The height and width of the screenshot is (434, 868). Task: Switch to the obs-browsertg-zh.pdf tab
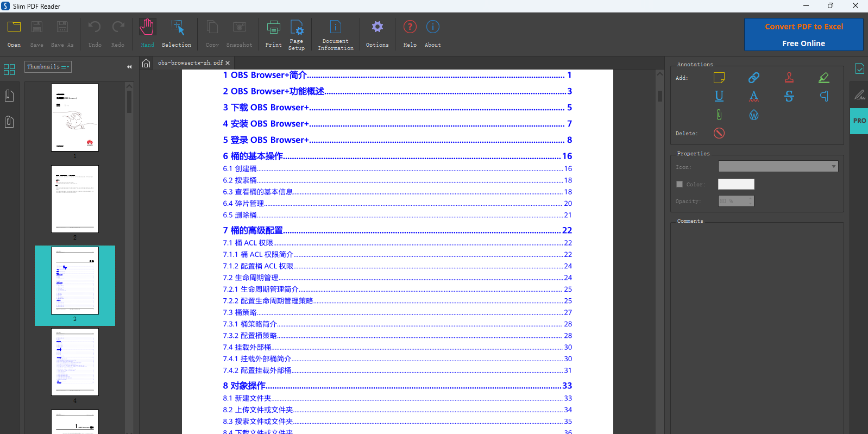(x=190, y=63)
